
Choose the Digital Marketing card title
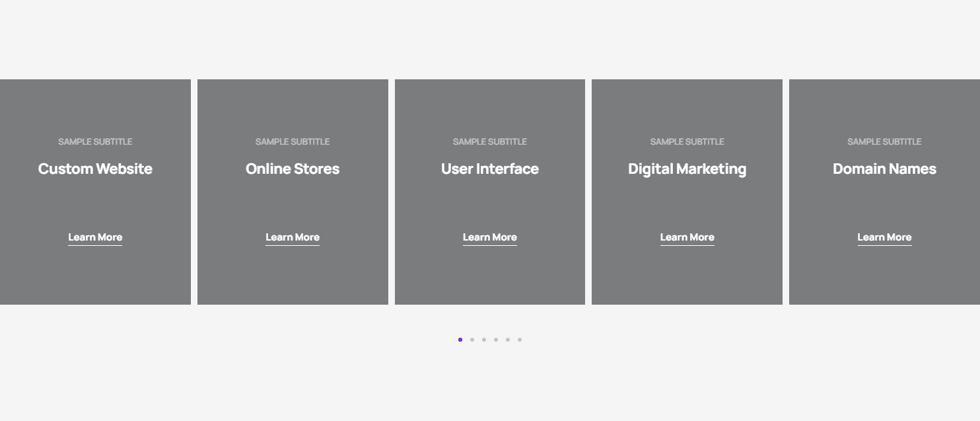click(687, 169)
